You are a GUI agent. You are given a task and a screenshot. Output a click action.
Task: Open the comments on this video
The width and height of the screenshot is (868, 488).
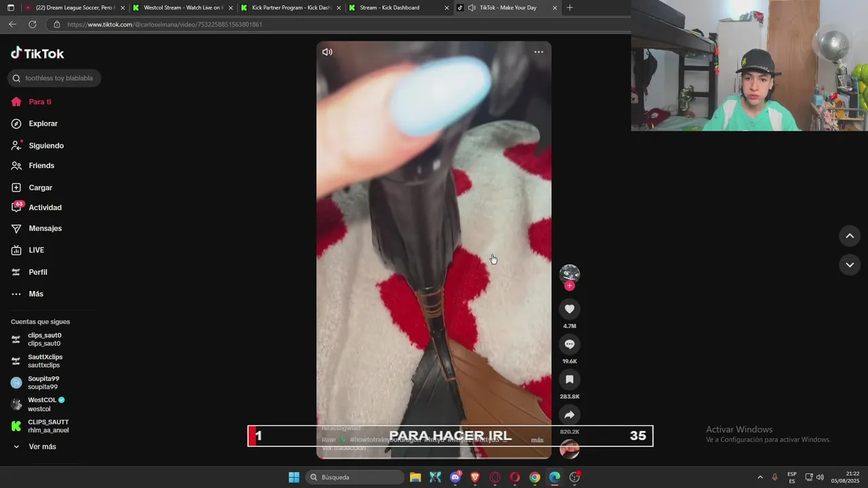[570, 344]
